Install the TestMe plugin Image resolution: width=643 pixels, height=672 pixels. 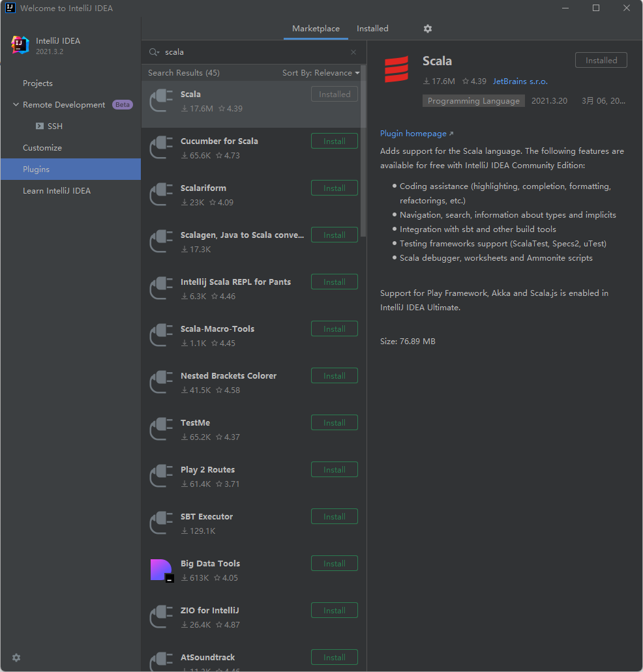tap(335, 422)
